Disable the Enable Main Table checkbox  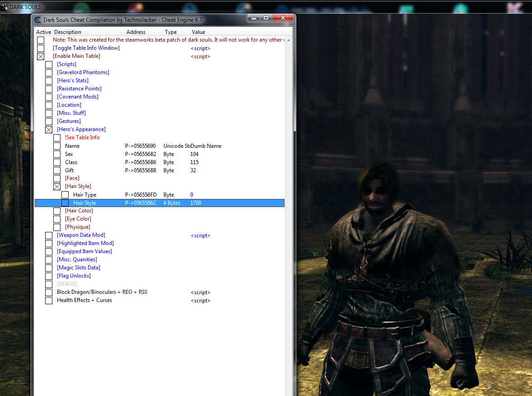[x=41, y=57]
